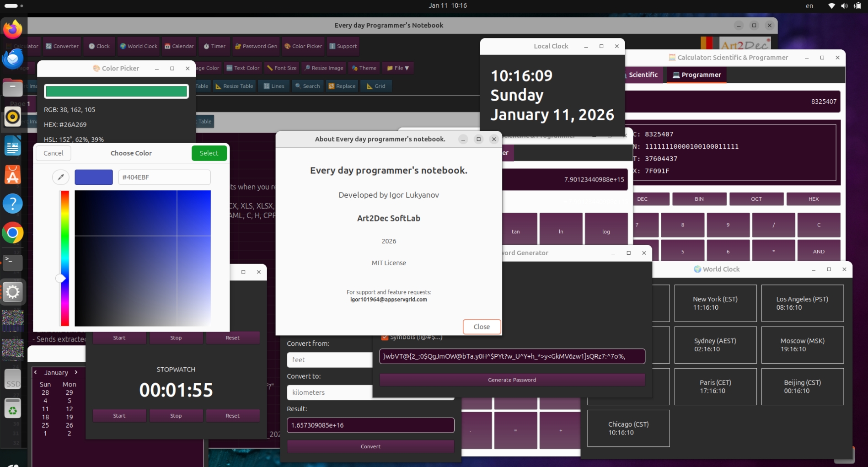Open the 'Convert to' kilometers dropdown
The height and width of the screenshot is (467, 868).
(328, 392)
